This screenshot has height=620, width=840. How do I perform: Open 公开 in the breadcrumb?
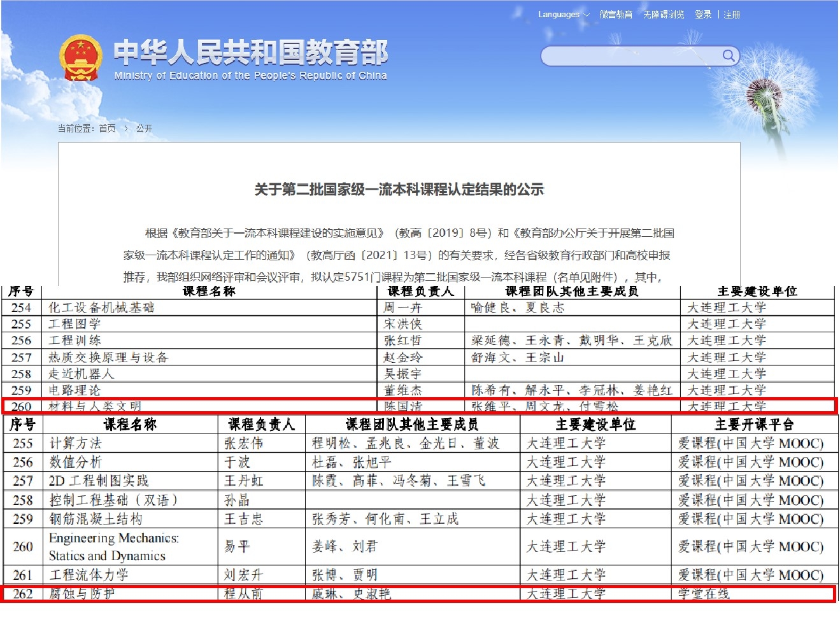(144, 129)
